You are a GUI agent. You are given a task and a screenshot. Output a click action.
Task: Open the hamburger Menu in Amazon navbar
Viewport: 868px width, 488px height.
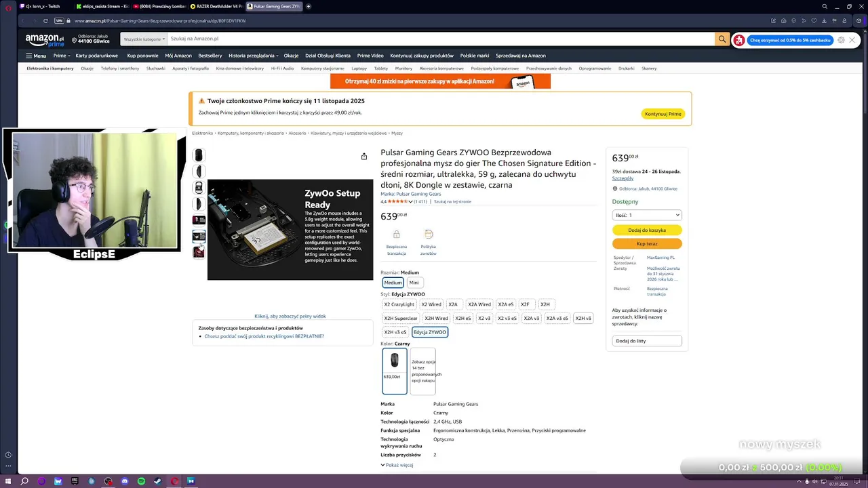36,56
